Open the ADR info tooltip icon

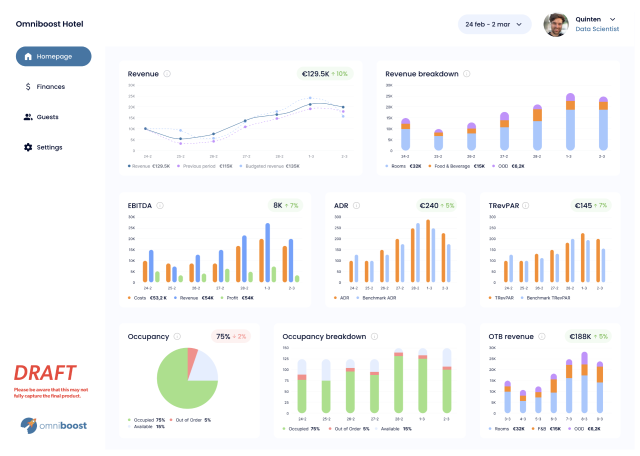(x=357, y=205)
